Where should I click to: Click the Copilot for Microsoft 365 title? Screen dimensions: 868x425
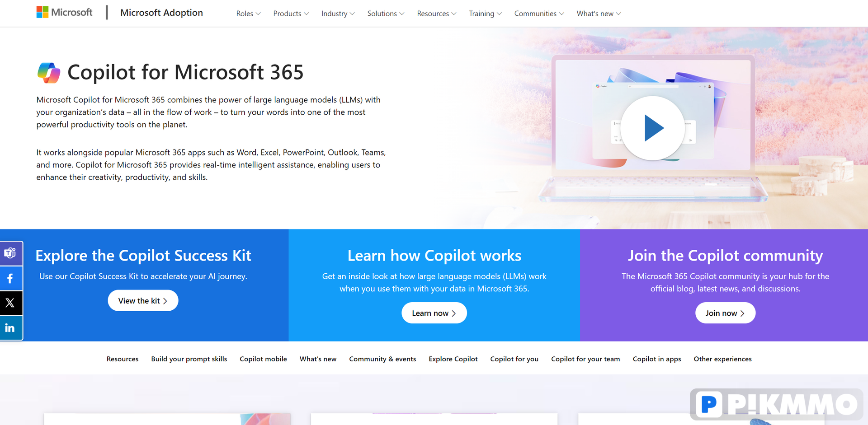(185, 72)
